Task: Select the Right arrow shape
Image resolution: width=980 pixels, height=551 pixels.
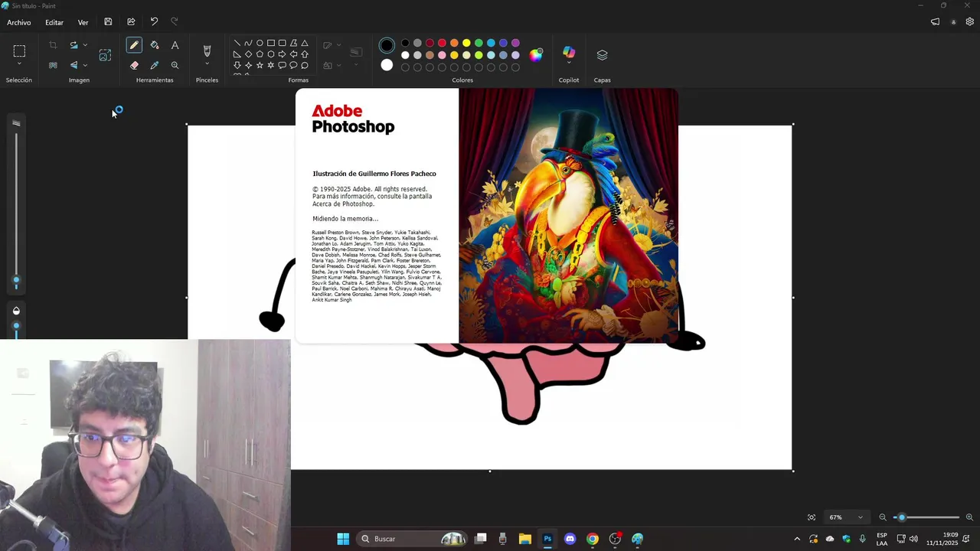Action: [282, 54]
